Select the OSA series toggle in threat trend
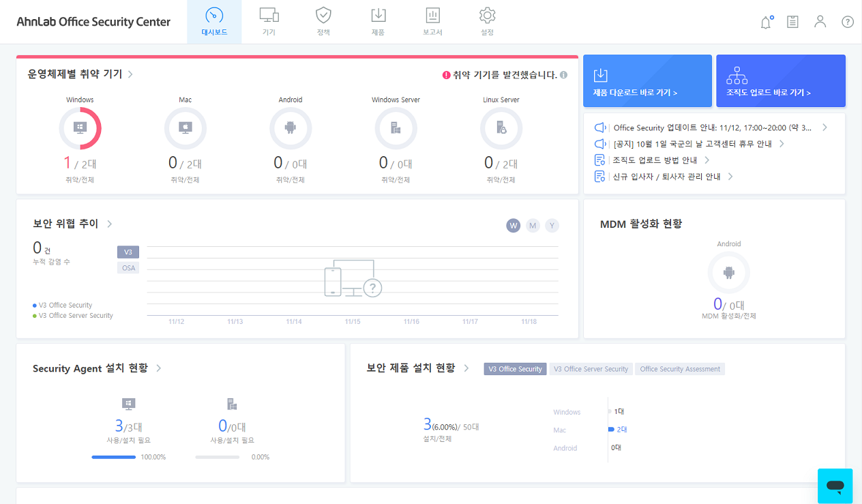 (128, 268)
